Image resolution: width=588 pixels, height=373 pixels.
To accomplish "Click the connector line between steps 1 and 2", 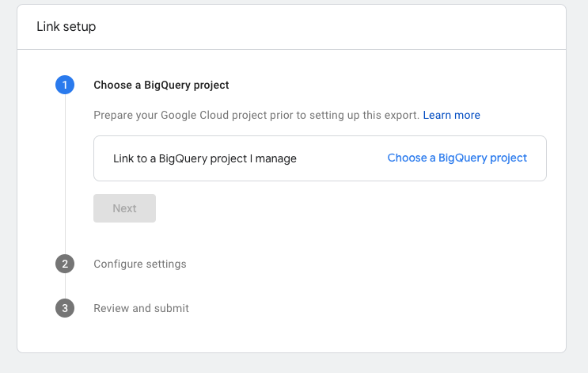I will pyautogui.click(x=65, y=174).
